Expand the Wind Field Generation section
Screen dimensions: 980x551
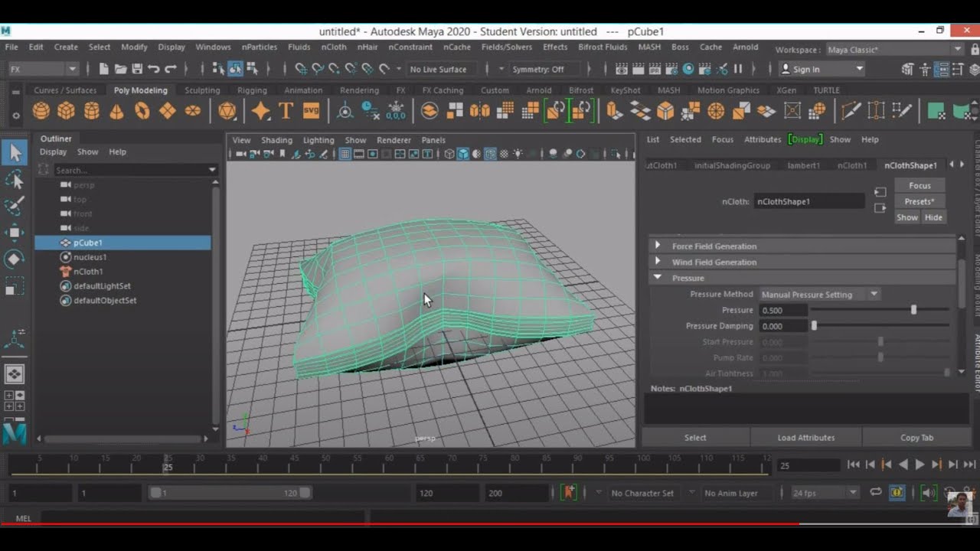(x=658, y=262)
